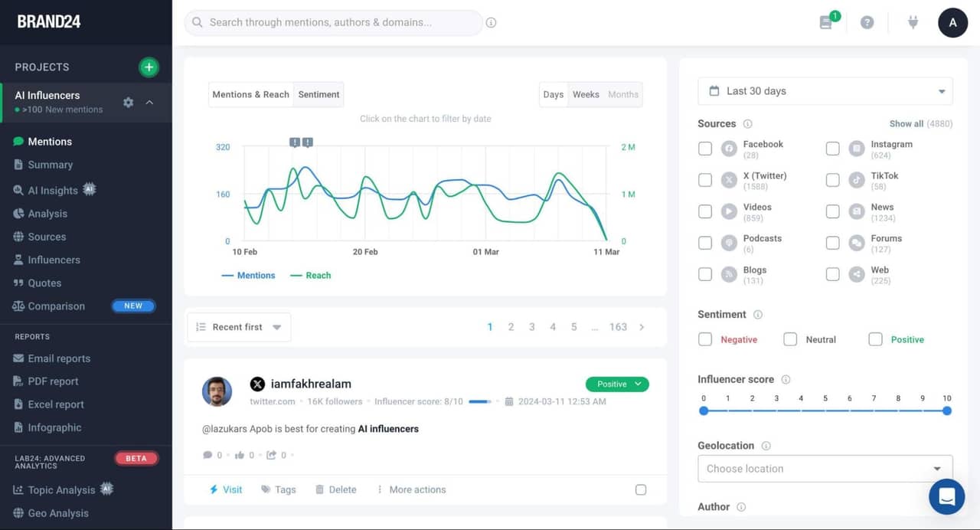This screenshot has height=530, width=980.
Task: Click Visit on the iamfakhrealam mention
Action: click(226, 490)
